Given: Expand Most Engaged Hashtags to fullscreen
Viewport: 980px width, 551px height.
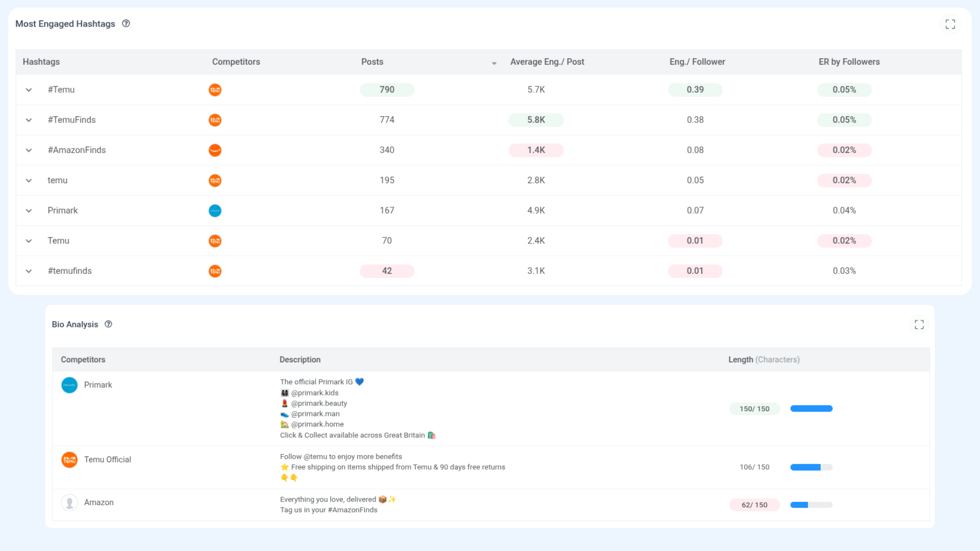Looking at the screenshot, I should [950, 24].
